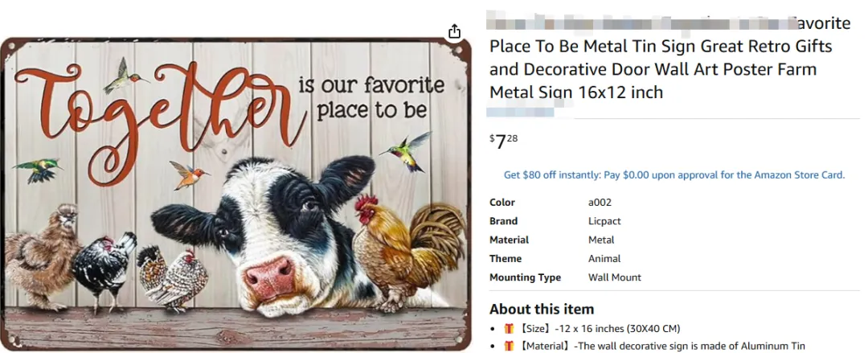Click the Material attribute label
868x353 pixels.
click(x=509, y=240)
